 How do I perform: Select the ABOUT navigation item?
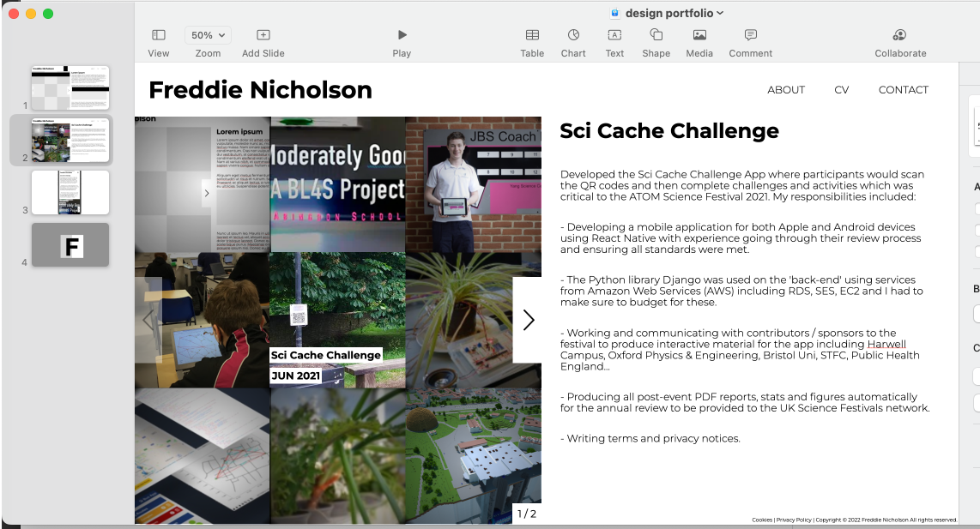pos(786,90)
